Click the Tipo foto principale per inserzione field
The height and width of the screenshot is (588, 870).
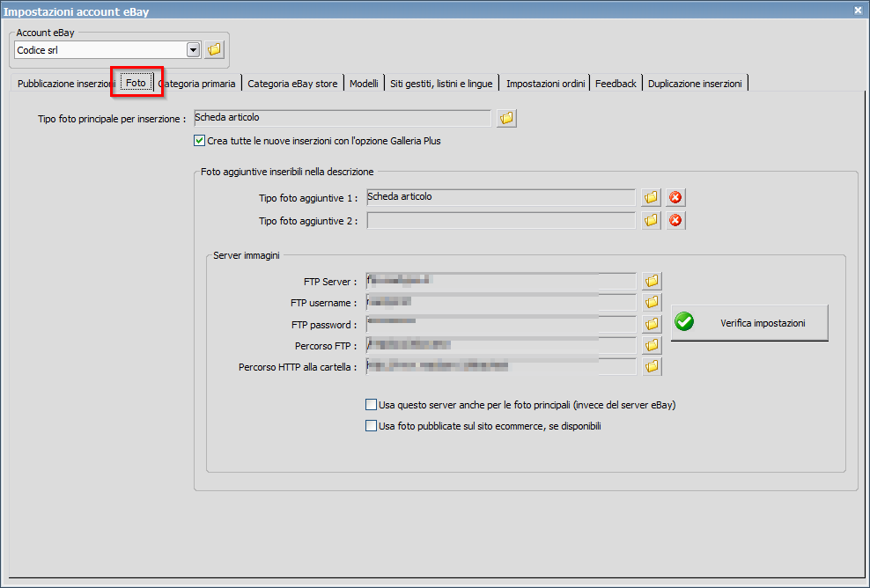[x=343, y=118]
